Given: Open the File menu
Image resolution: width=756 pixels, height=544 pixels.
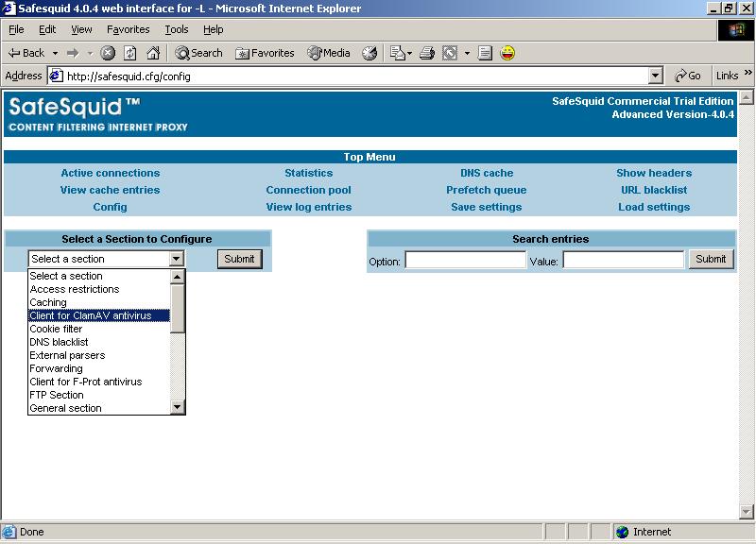Looking at the screenshot, I should pyautogui.click(x=16, y=30).
